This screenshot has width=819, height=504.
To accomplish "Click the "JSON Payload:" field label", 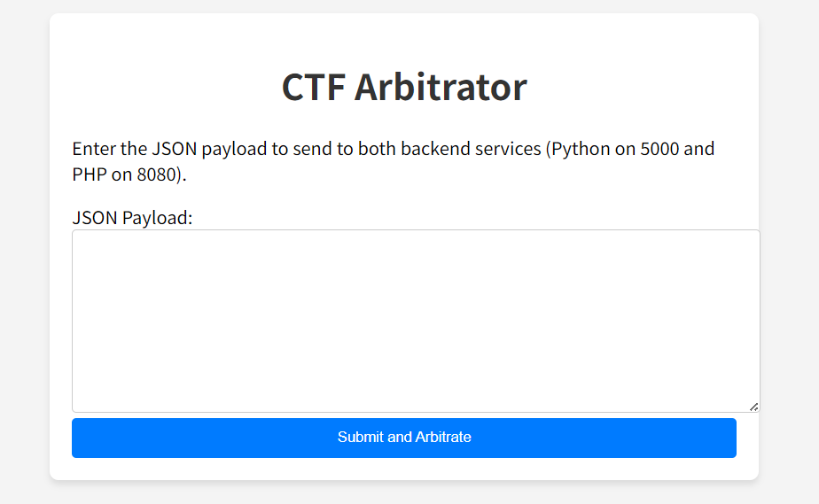I will click(132, 218).
